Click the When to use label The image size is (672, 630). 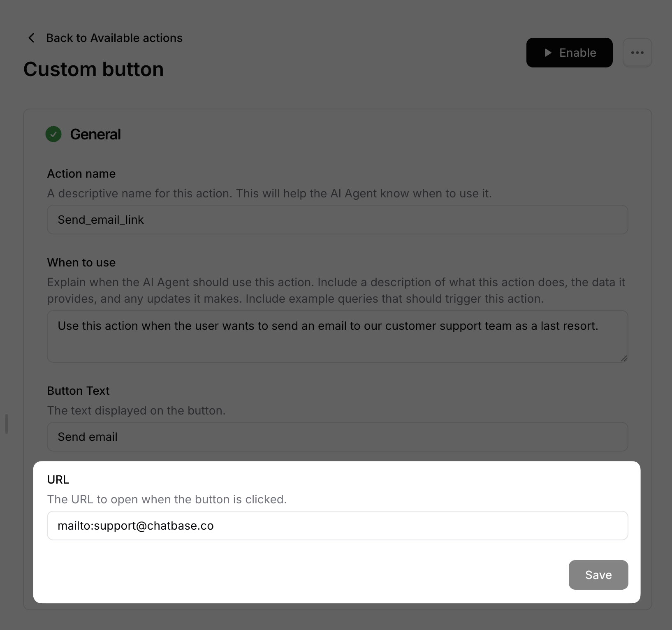click(81, 262)
